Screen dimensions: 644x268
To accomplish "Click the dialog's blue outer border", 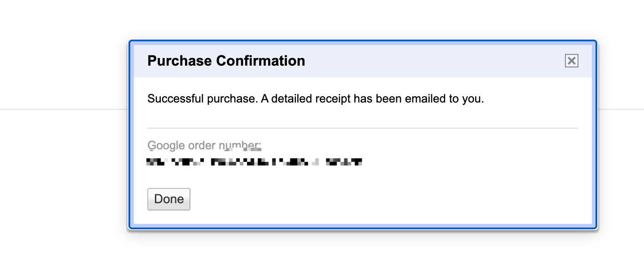I will coord(363,42).
